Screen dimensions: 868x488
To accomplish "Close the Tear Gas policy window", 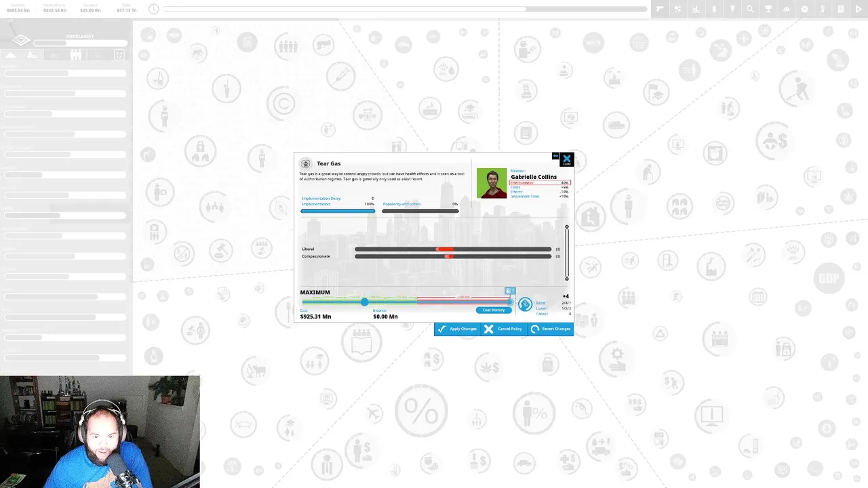I will click(567, 160).
